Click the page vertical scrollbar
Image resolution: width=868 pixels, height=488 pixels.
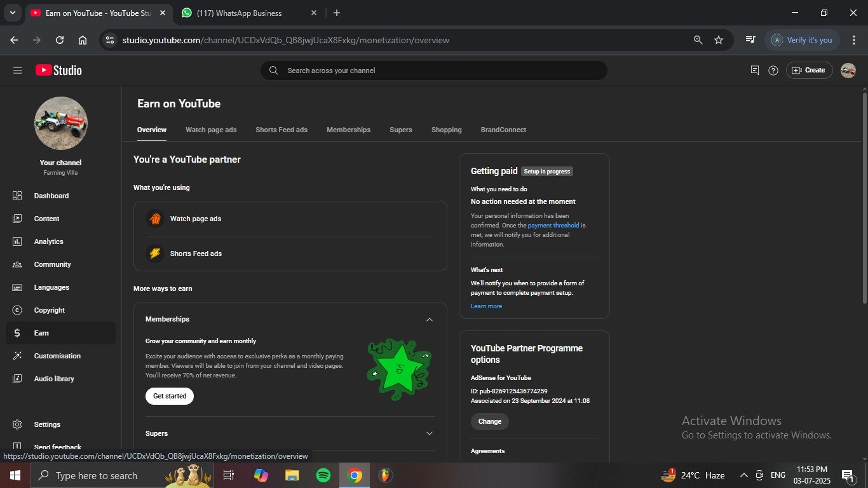(864, 198)
